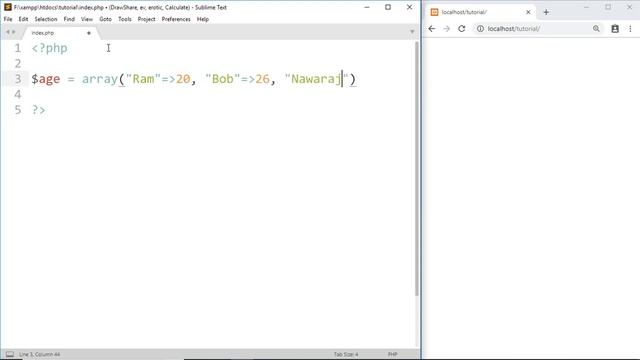
Task: Select the index.php tab
Action: point(60,33)
